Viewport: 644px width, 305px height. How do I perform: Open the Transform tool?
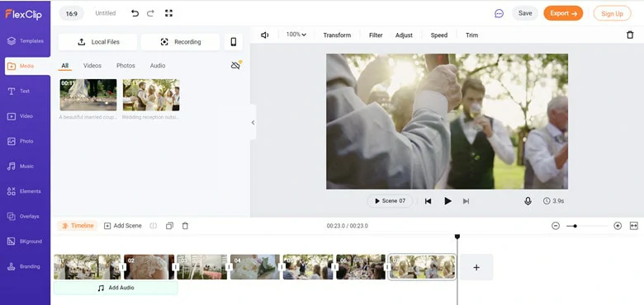pyautogui.click(x=337, y=35)
